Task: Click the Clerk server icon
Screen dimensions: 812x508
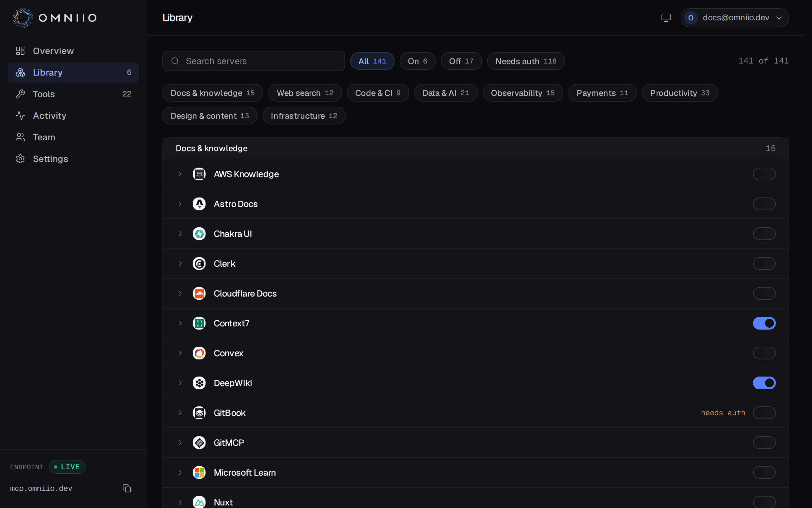Action: (199, 264)
